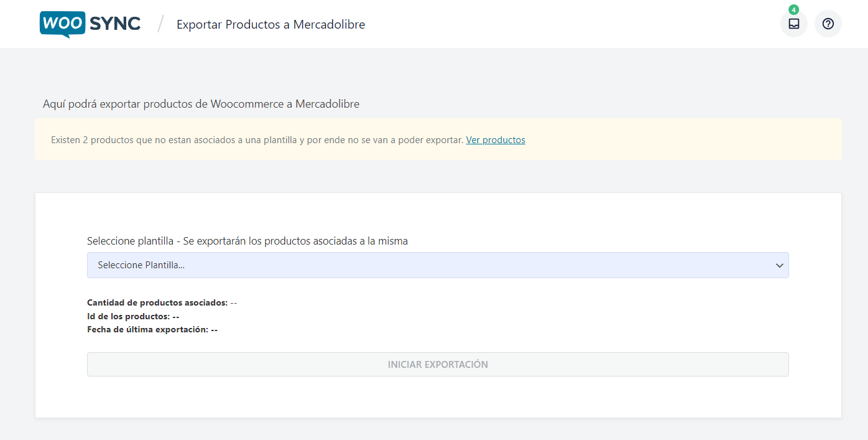Expand the Seleccione Plantilla dropdown
Viewport: 868px width, 440px height.
pos(437,265)
